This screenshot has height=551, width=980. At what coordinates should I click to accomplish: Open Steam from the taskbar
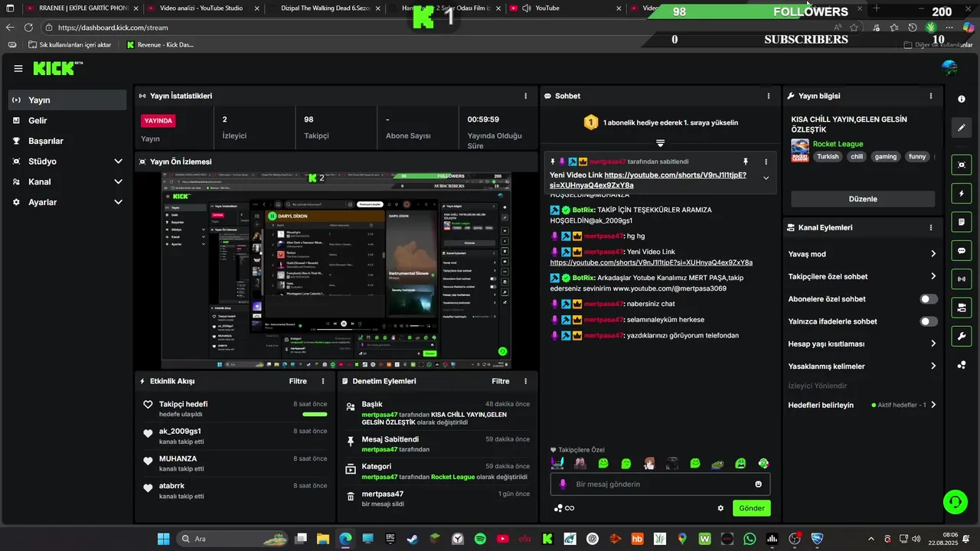[x=413, y=539]
